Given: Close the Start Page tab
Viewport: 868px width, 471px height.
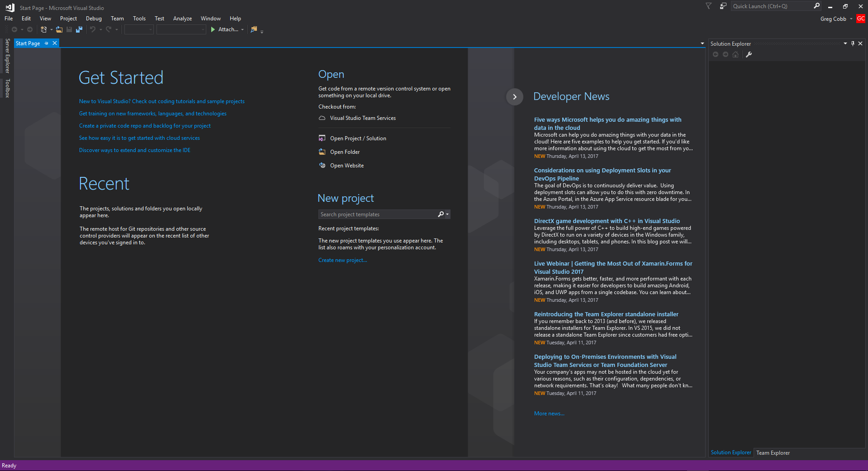Looking at the screenshot, I should coord(55,43).
